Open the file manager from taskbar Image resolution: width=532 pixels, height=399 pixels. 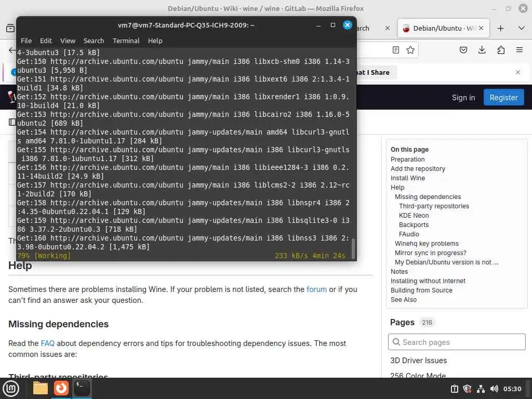[x=40, y=388]
